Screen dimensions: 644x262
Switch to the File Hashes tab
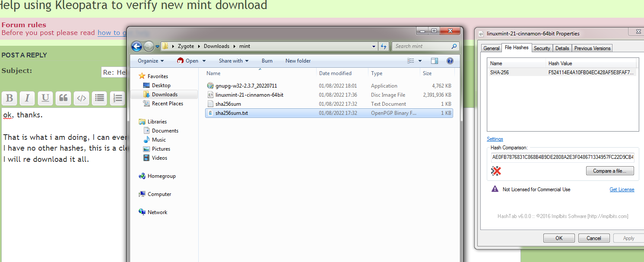tap(517, 47)
